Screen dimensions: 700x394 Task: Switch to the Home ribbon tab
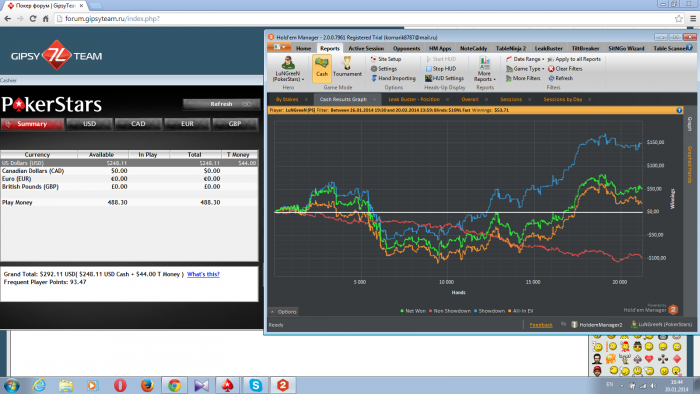304,48
